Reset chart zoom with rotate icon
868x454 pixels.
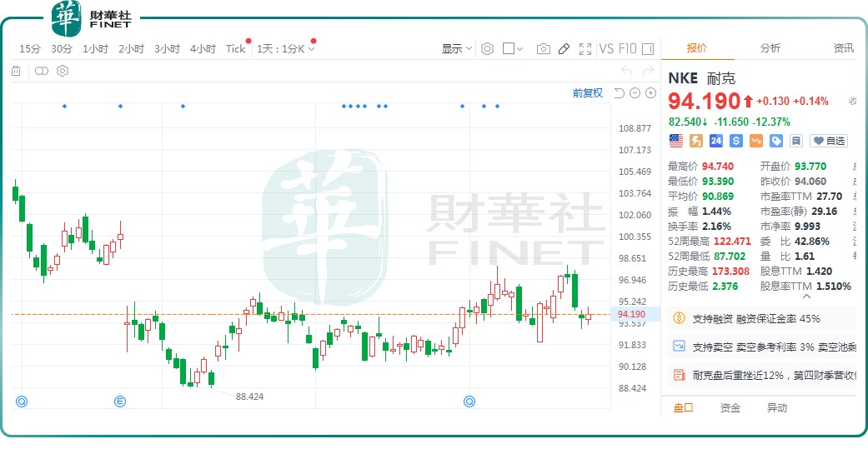pos(620,93)
